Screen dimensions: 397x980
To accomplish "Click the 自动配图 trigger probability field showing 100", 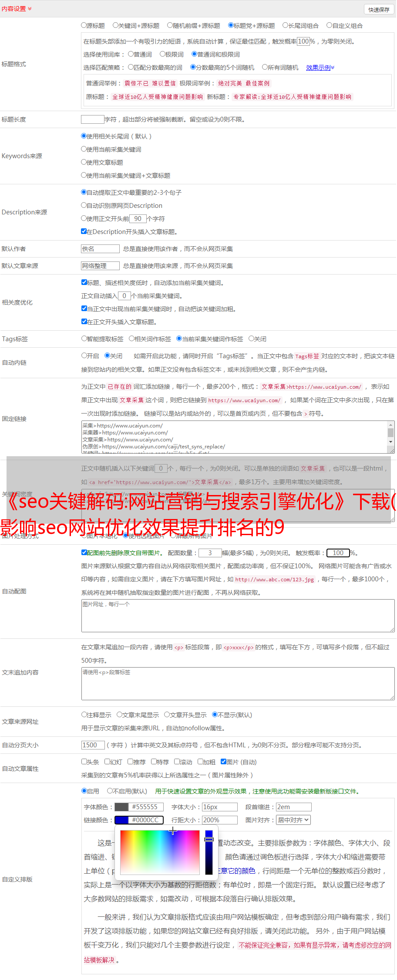I will tap(338, 553).
